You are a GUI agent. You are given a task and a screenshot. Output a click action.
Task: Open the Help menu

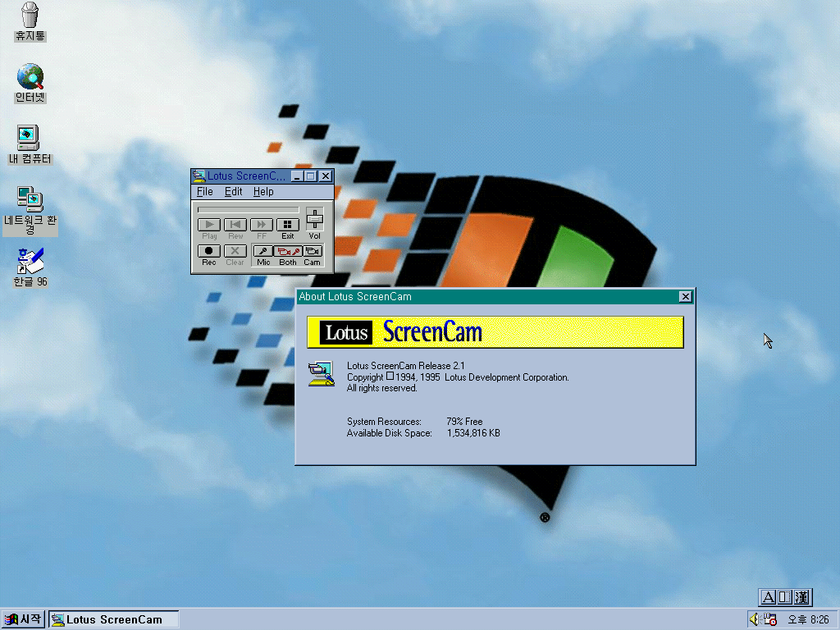point(263,192)
